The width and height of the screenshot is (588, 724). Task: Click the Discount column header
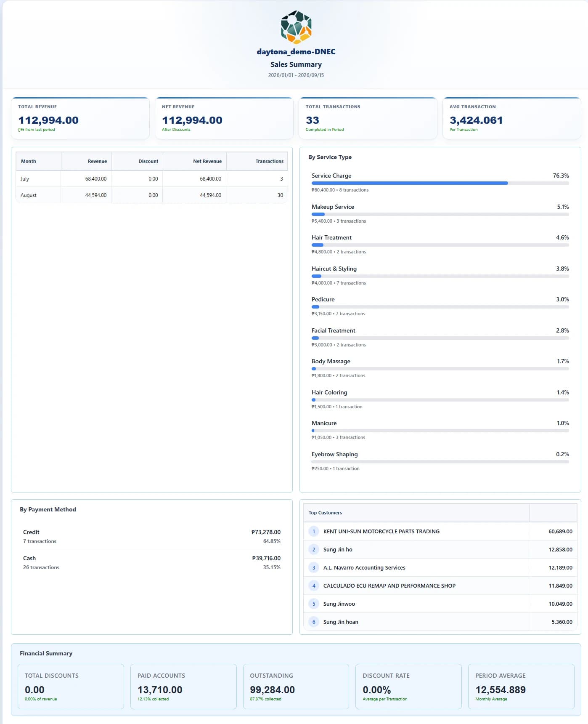tap(138, 161)
